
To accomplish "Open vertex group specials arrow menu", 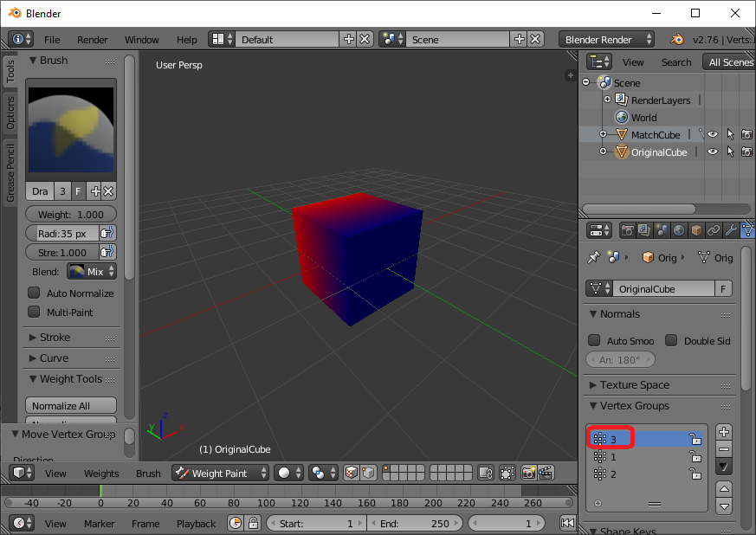I will point(724,467).
